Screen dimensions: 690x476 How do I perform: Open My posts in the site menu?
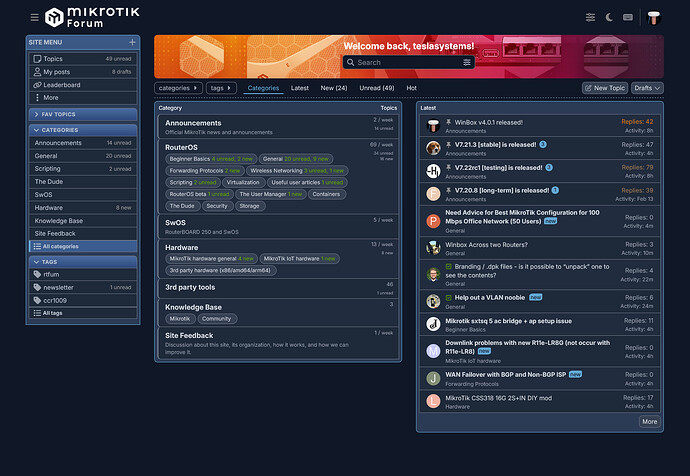pyautogui.click(x=83, y=72)
